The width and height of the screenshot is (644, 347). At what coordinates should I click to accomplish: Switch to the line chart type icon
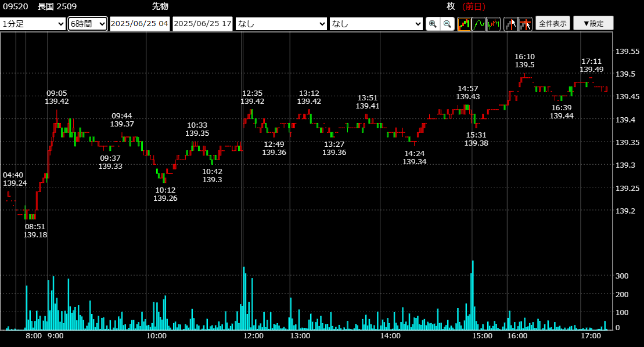tap(479, 24)
